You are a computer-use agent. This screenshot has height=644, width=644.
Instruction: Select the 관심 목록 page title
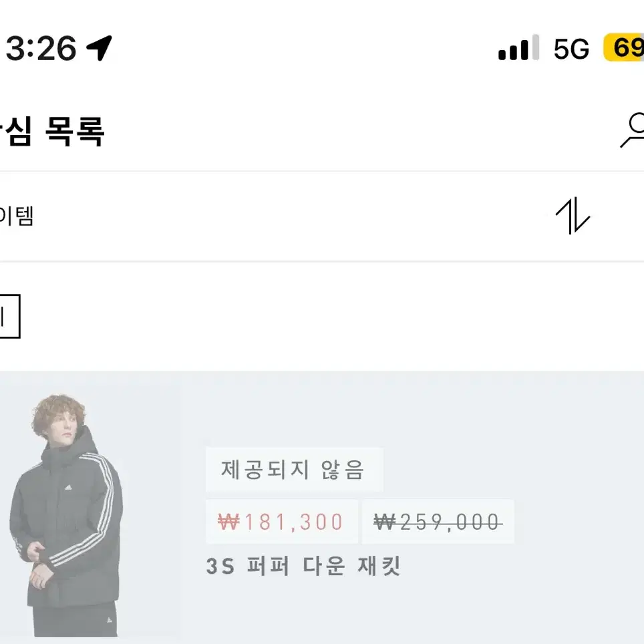coord(52,131)
